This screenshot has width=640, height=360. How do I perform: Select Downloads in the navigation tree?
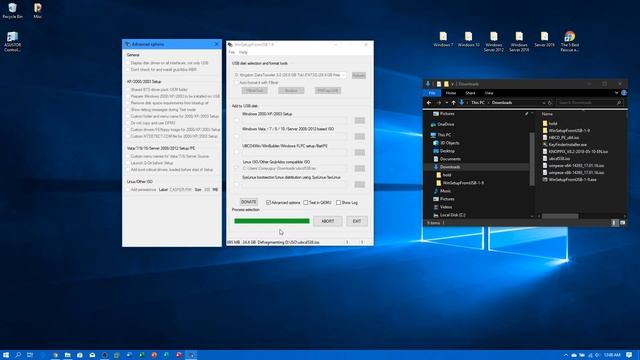click(450, 167)
